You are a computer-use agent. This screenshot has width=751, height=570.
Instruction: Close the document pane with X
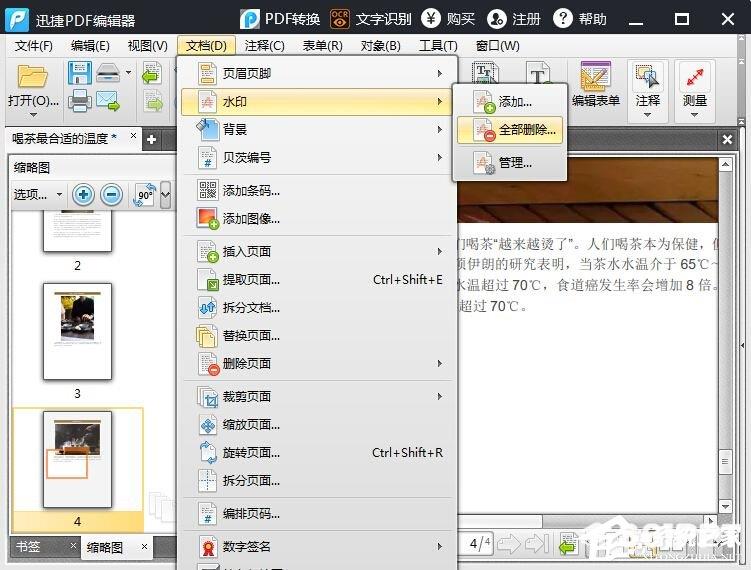pos(727,139)
